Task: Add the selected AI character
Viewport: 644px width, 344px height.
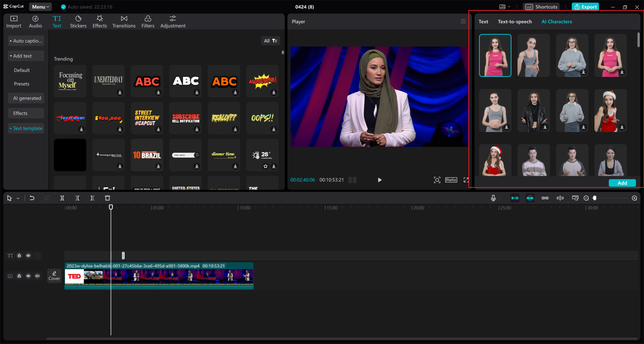Action: point(622,183)
